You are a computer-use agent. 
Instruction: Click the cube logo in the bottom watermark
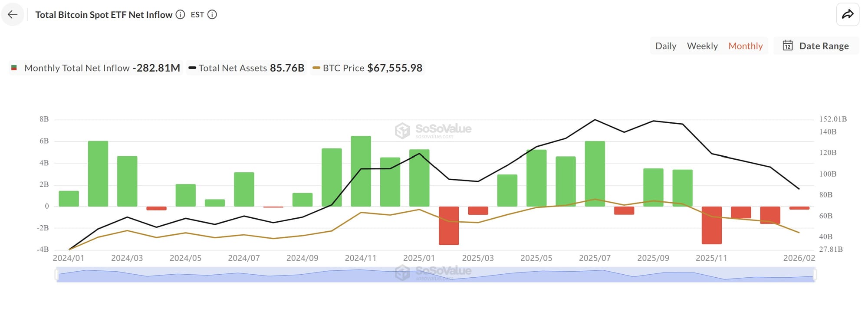pyautogui.click(x=401, y=273)
